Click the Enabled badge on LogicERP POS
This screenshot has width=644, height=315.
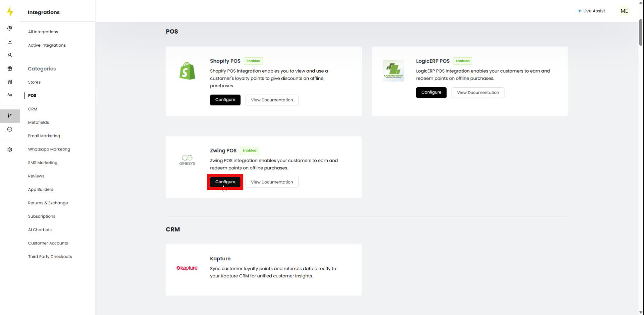pyautogui.click(x=463, y=61)
